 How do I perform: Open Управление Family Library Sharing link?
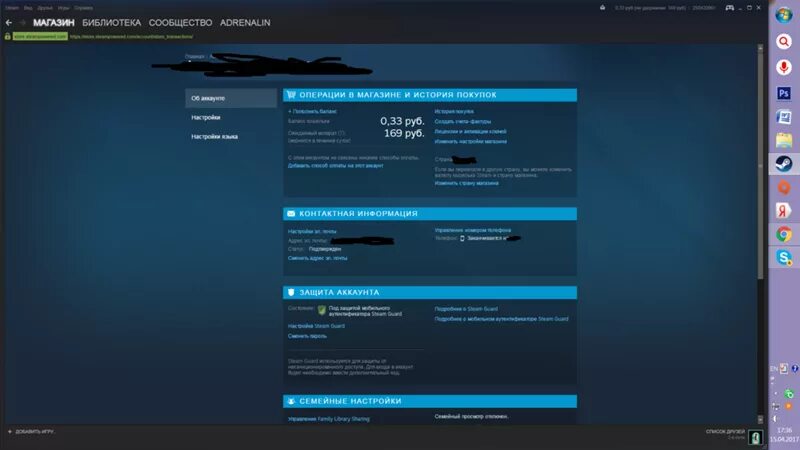pyautogui.click(x=329, y=419)
